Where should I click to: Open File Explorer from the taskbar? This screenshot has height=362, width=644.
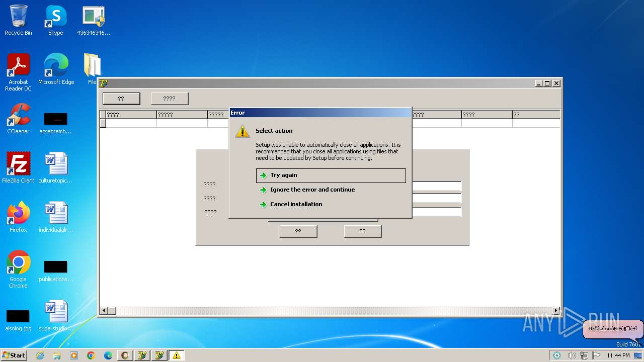coord(57,355)
